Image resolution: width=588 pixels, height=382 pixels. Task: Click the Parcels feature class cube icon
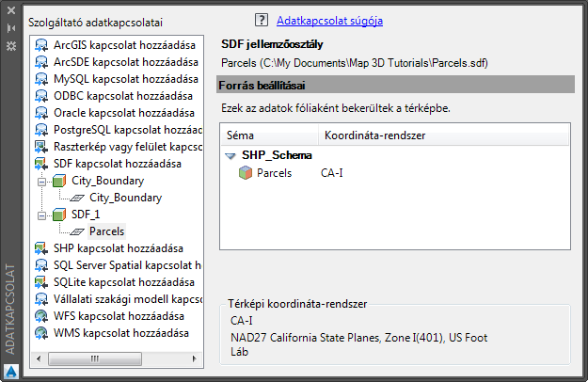pos(246,173)
